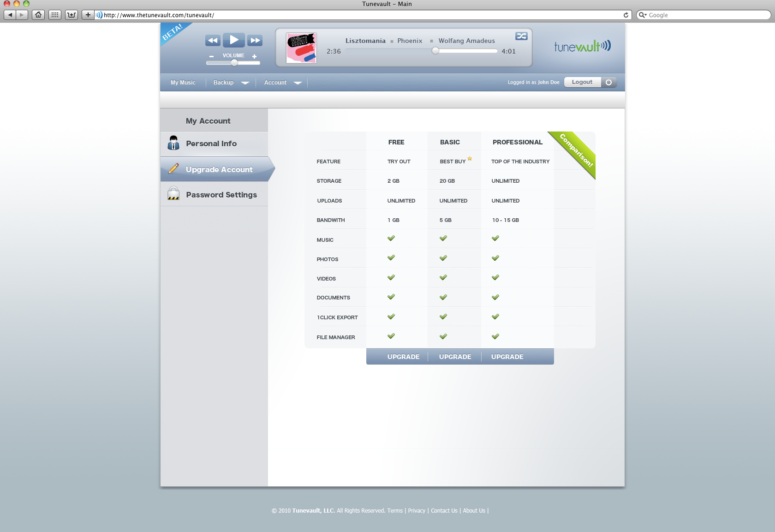Screen dimensions: 775x532
Task: Click the PROFESSIONAL plan File Manager checkmark
Action: [x=495, y=336]
